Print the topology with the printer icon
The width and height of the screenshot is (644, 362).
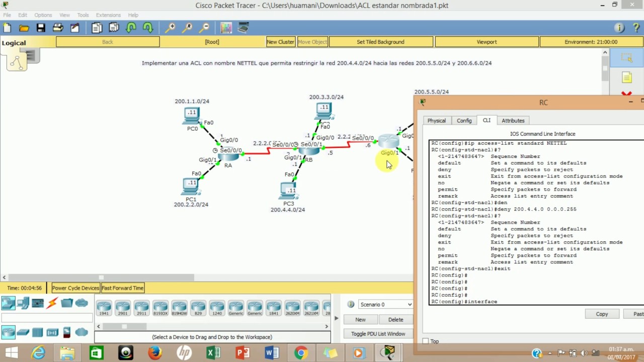[58, 28]
